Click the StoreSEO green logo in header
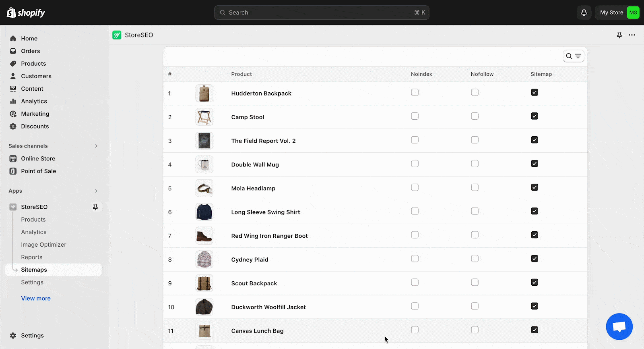 [117, 35]
